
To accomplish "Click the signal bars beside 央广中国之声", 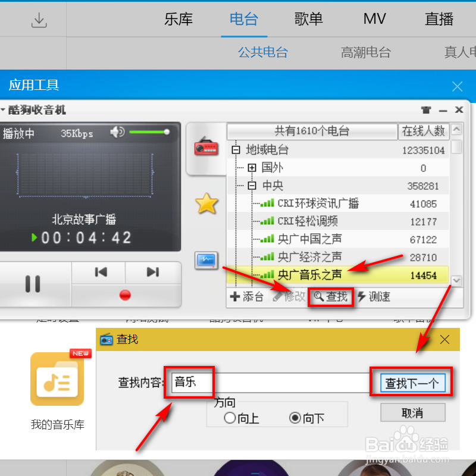I will click(x=267, y=239).
